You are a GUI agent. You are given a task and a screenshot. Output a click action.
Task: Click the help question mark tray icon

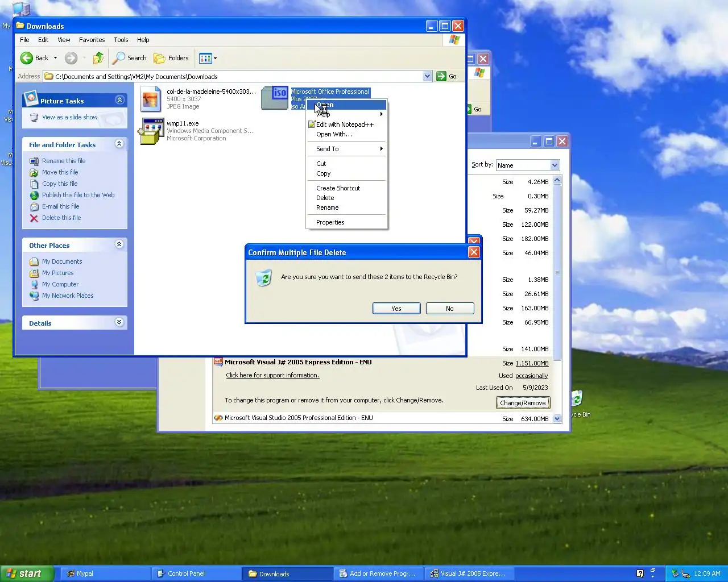640,573
